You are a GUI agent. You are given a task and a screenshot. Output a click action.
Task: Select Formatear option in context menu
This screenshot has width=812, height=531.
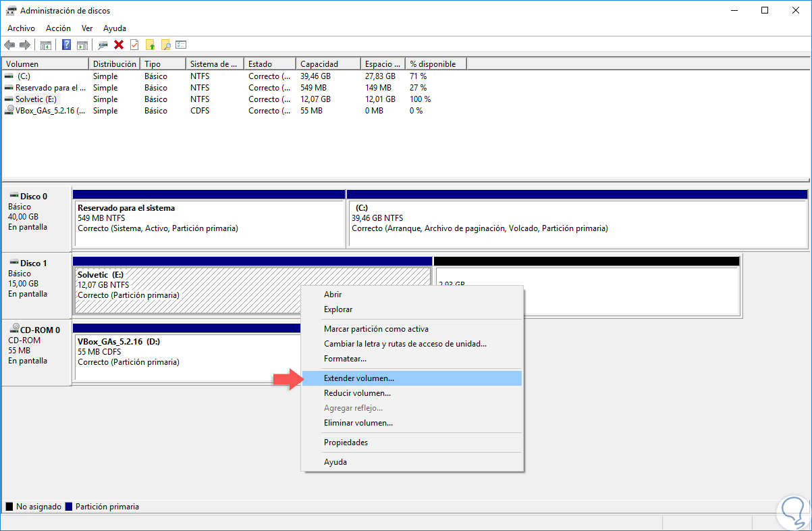coord(345,359)
